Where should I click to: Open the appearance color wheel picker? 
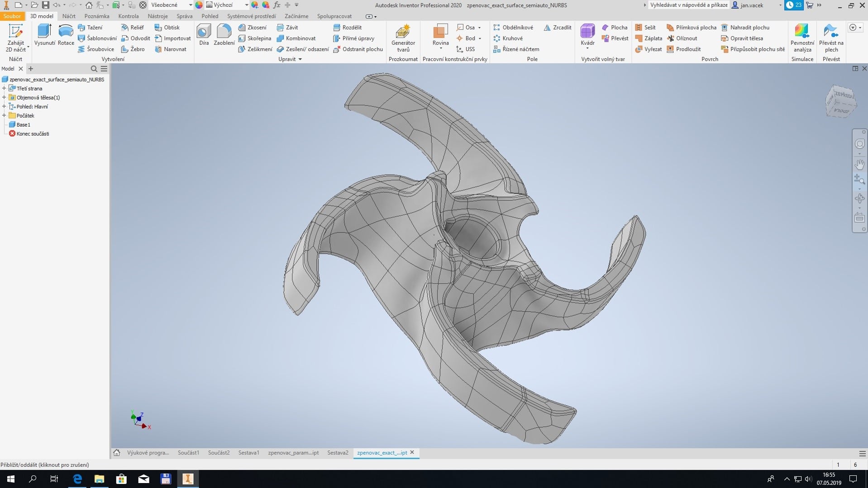[199, 5]
